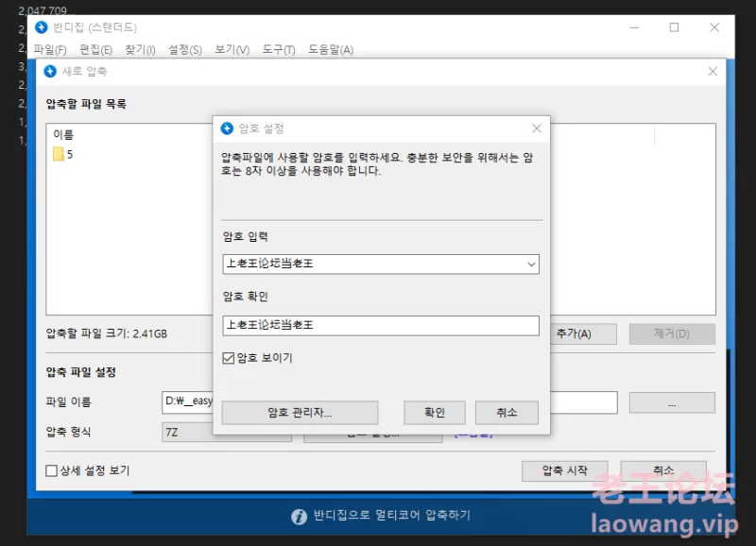
Task: Click the info icon in bottom banner
Action: [x=299, y=516]
